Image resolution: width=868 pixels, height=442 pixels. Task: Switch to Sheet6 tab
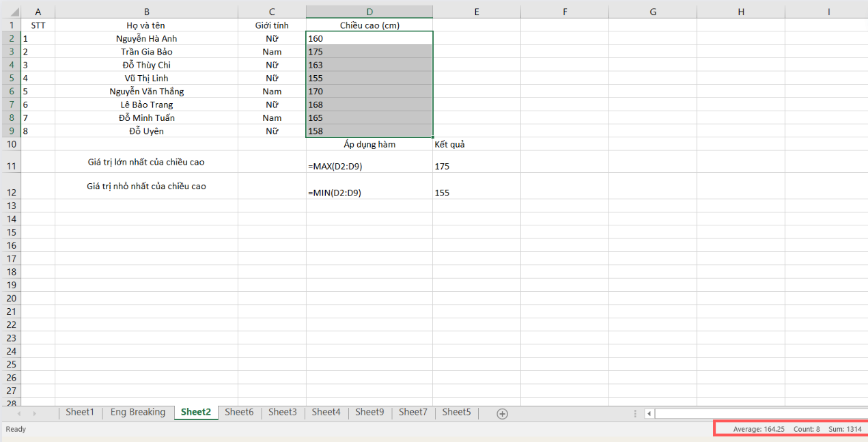click(x=239, y=412)
